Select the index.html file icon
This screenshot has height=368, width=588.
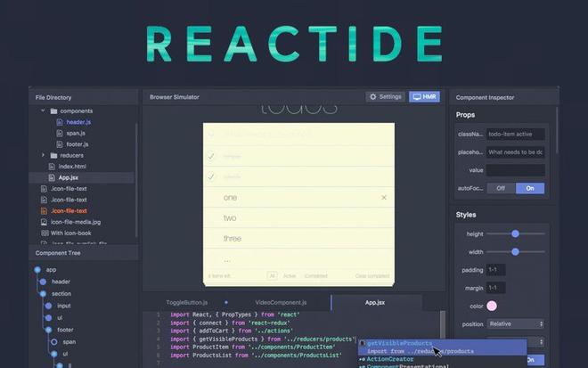click(52, 167)
